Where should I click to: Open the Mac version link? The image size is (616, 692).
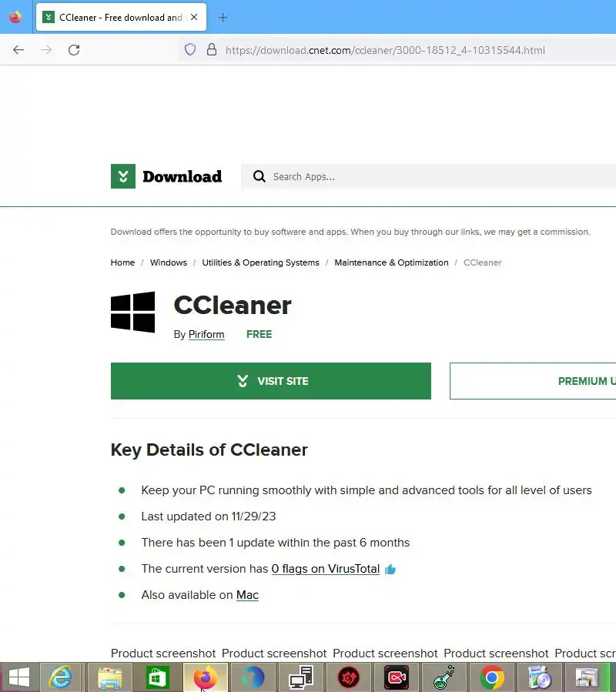click(247, 595)
